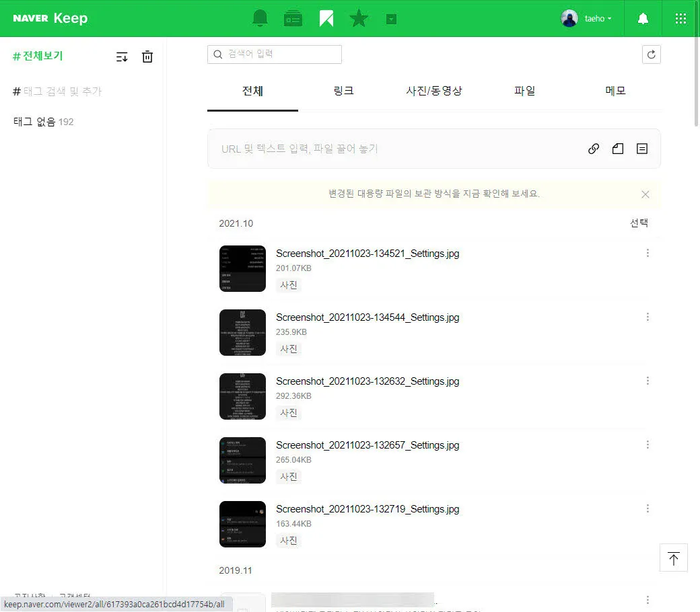Open thumbnail of Screenshot_20211023-132657_Settings.jpg
The width and height of the screenshot is (700, 612).
click(242, 460)
